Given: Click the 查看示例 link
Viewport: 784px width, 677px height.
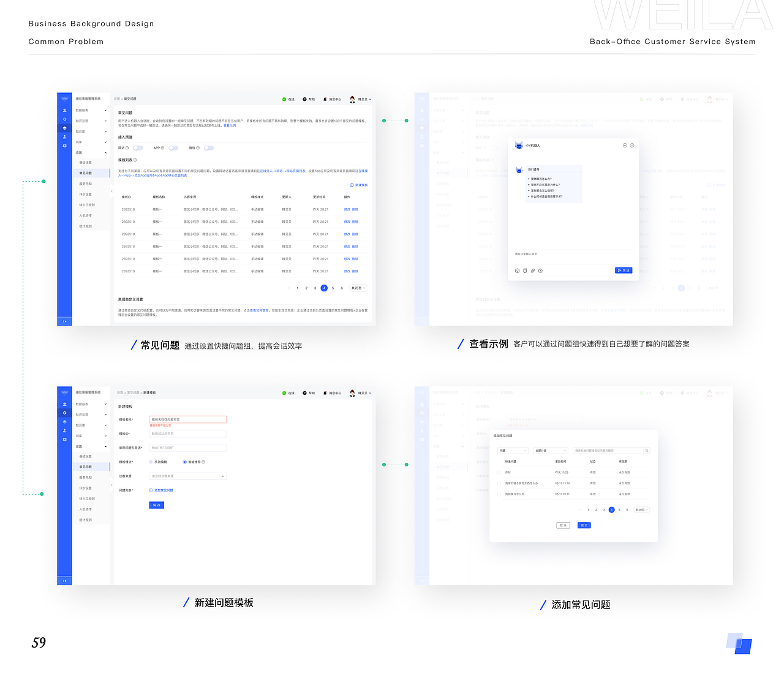Looking at the screenshot, I should (230, 125).
